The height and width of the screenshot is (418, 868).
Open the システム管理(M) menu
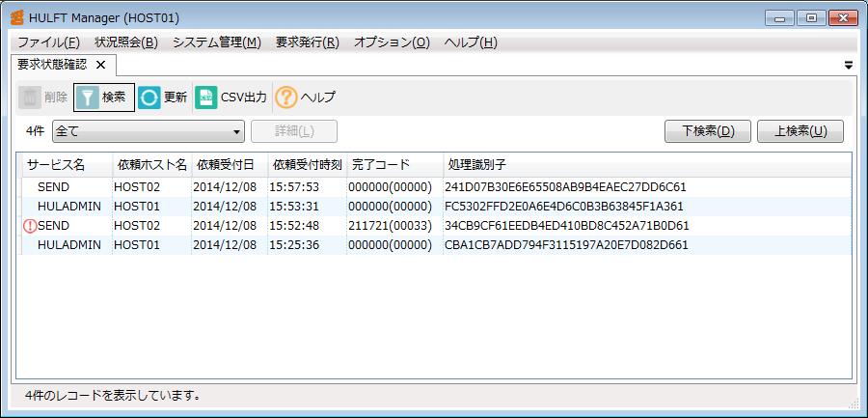[x=216, y=42]
